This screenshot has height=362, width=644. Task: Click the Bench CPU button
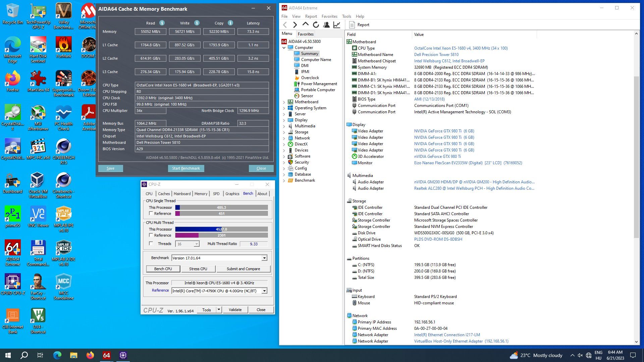pyautogui.click(x=163, y=269)
